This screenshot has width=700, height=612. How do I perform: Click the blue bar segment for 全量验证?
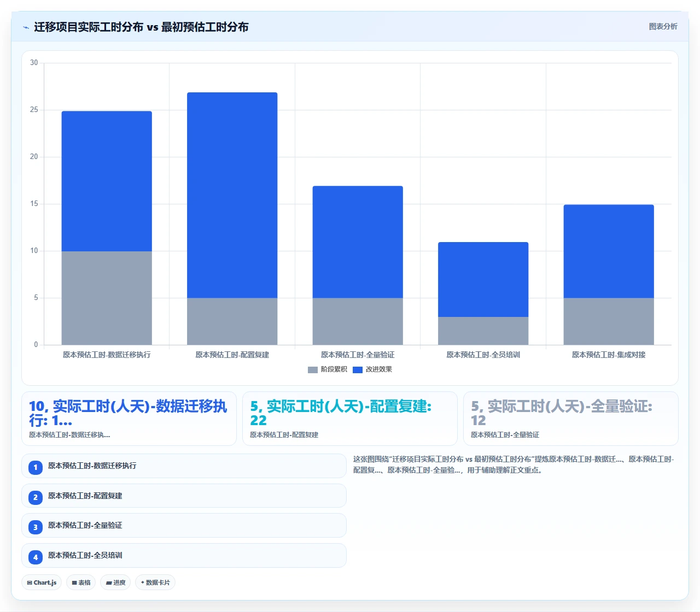click(358, 242)
